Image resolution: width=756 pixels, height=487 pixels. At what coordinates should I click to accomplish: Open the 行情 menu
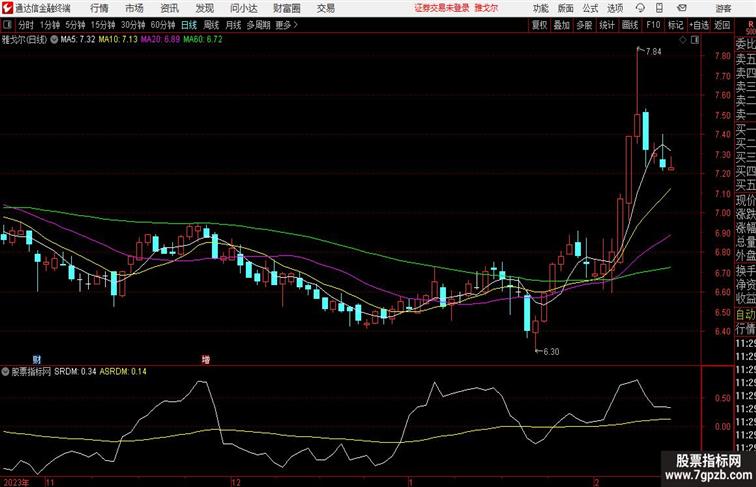coord(99,8)
